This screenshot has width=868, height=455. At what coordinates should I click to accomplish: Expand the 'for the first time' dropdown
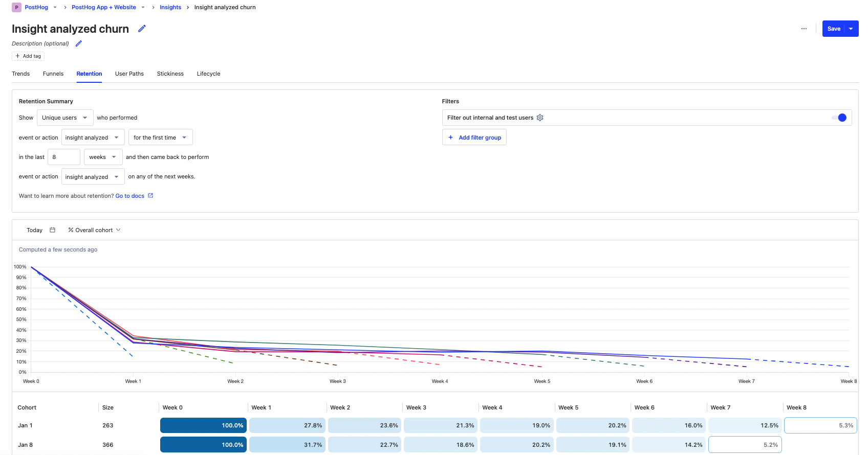coord(160,138)
